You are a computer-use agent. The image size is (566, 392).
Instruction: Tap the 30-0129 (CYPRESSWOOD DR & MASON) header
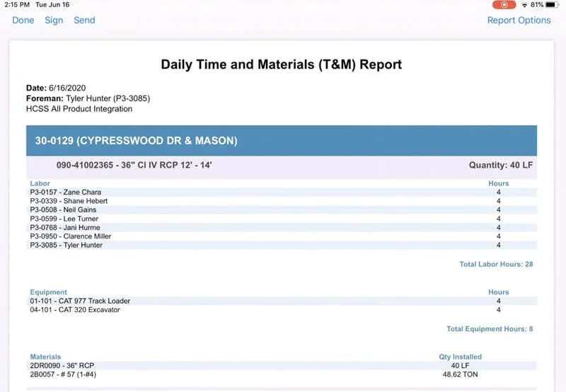click(282, 141)
